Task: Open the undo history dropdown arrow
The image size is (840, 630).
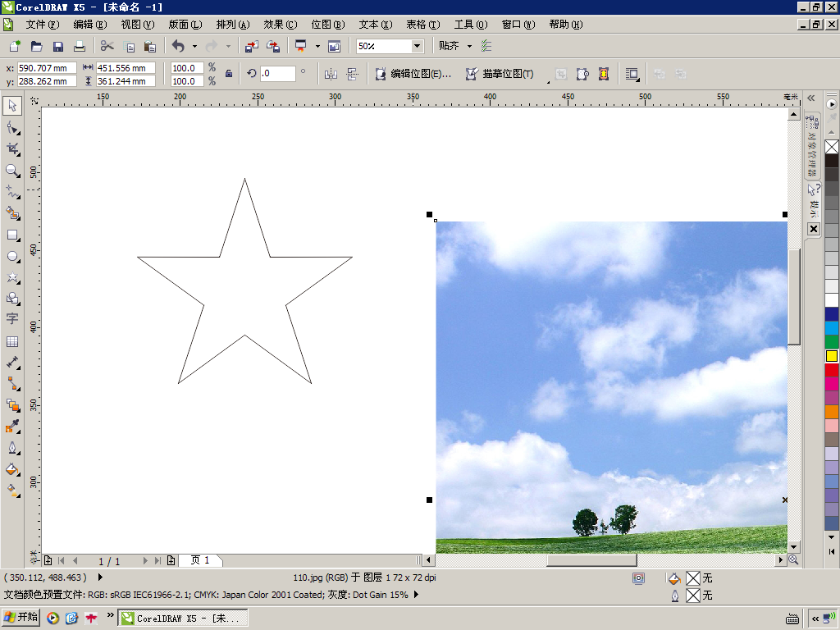Action: click(x=194, y=47)
